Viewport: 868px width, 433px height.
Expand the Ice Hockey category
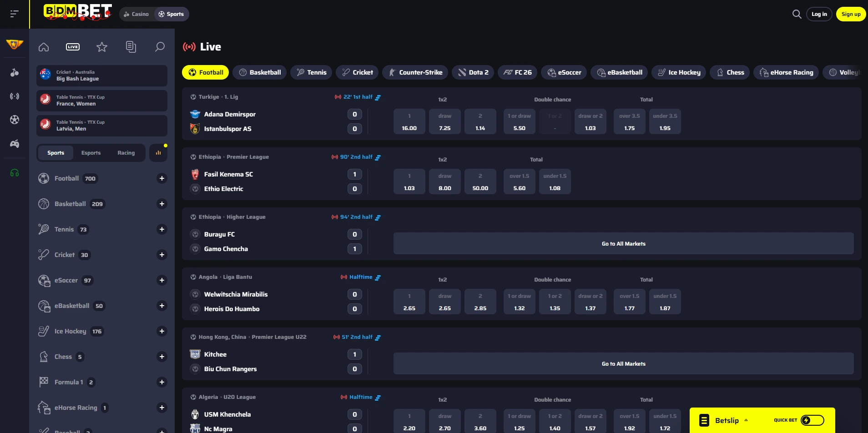click(x=161, y=331)
